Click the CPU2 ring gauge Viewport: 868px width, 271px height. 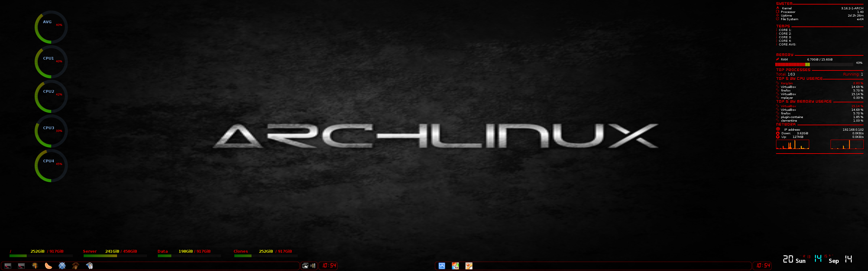[51, 97]
